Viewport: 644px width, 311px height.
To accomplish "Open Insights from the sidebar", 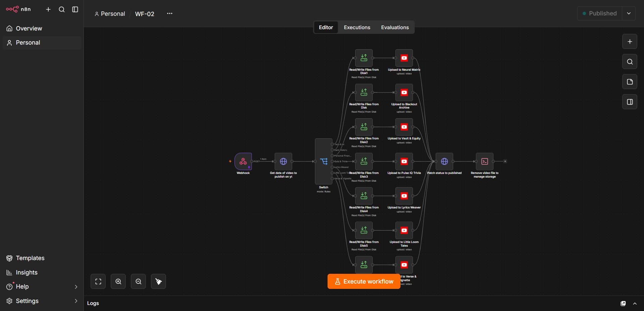I will click(42, 272).
